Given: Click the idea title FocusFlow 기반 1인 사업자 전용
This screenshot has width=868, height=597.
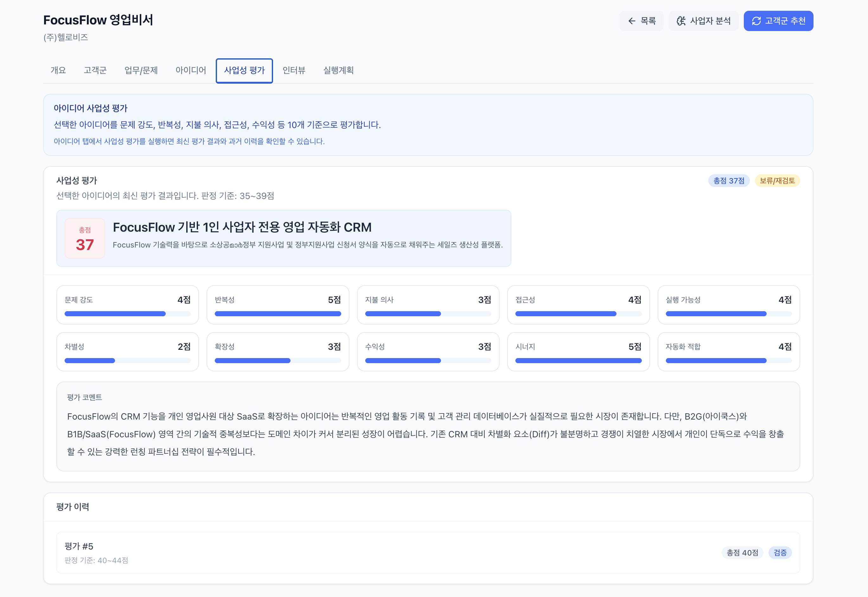Looking at the screenshot, I should [242, 227].
